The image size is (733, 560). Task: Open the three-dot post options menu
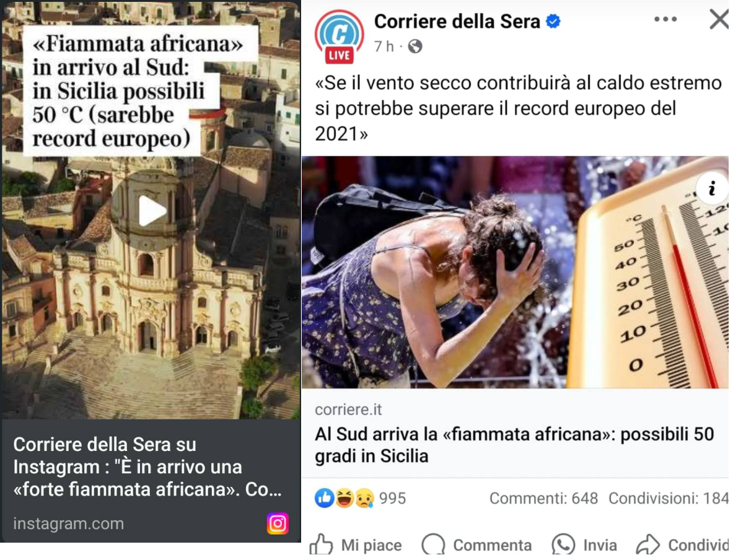point(665,19)
